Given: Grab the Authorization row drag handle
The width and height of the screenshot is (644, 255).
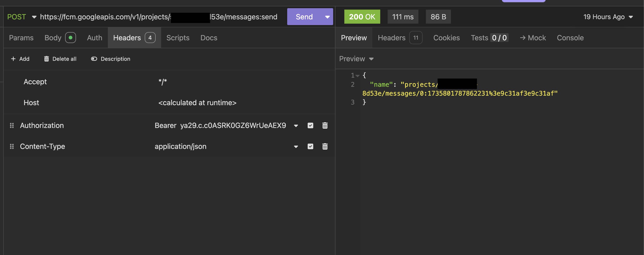Looking at the screenshot, I should click(12, 125).
